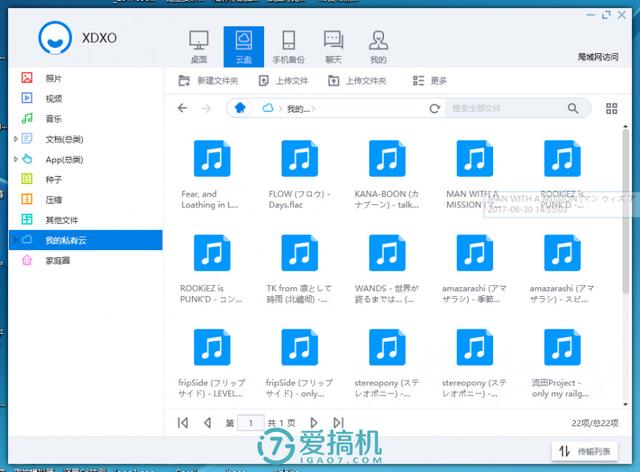Select file WANDS - 世界が終るまでは
This screenshot has width=640, height=472.
coord(387,269)
